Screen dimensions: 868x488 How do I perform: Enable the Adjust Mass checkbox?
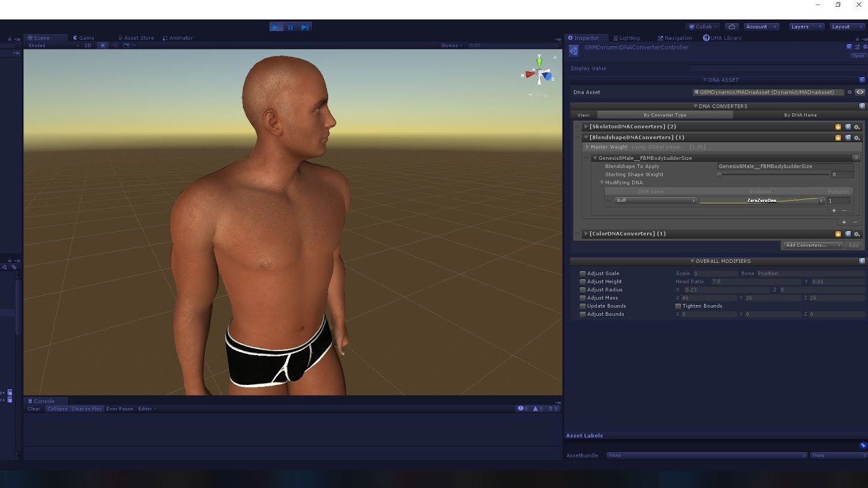click(583, 298)
